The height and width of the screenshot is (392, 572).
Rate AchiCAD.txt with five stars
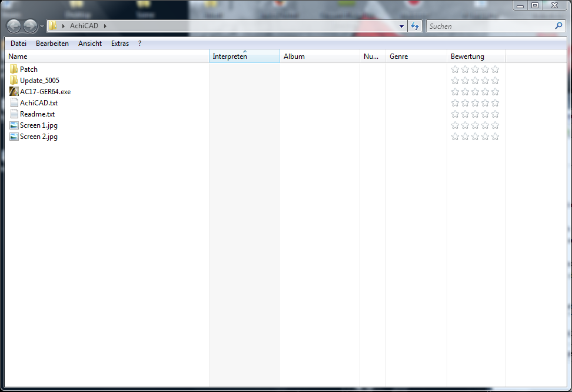[495, 103]
